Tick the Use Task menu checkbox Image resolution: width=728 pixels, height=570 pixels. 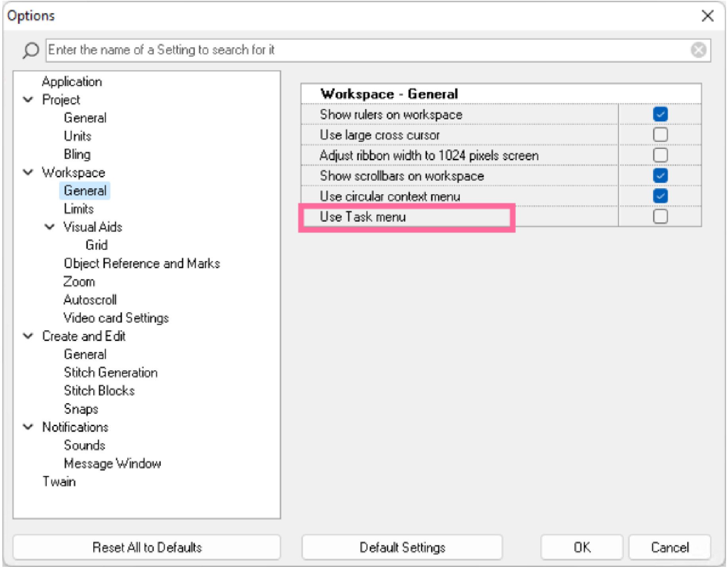[660, 217]
